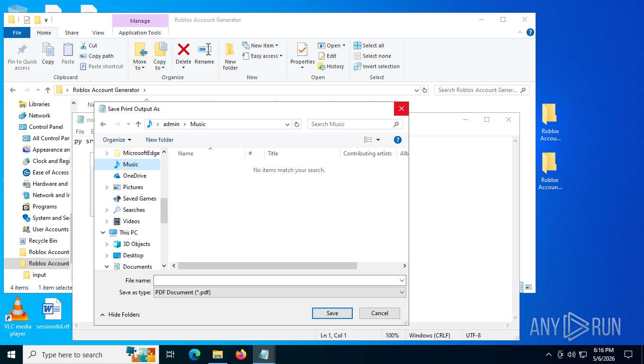Click the Cut scissors icon
The height and width of the screenshot is (364, 644).
[83, 45]
